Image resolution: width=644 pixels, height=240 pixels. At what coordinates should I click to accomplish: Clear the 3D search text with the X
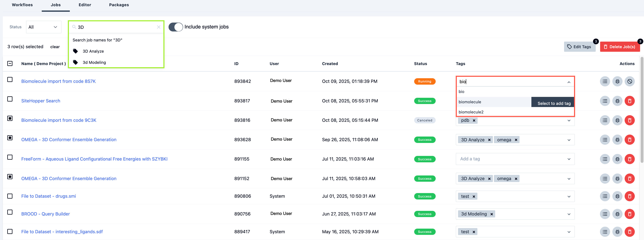pos(158,27)
